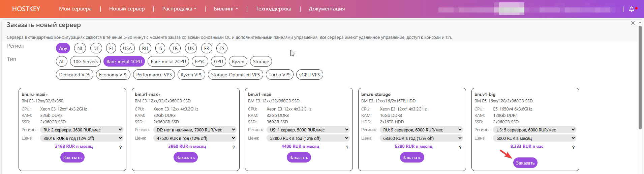
Task: Filter by DE region
Action: coord(96,48)
